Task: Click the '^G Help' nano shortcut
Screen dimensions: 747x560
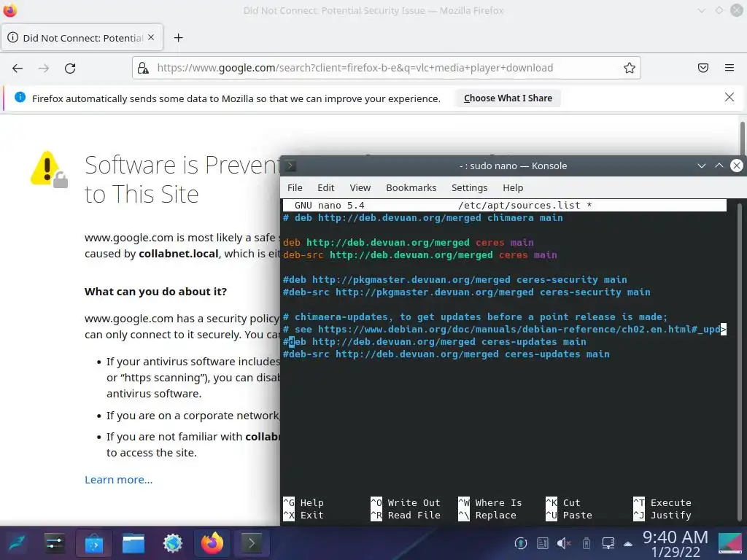Action: 303,503
